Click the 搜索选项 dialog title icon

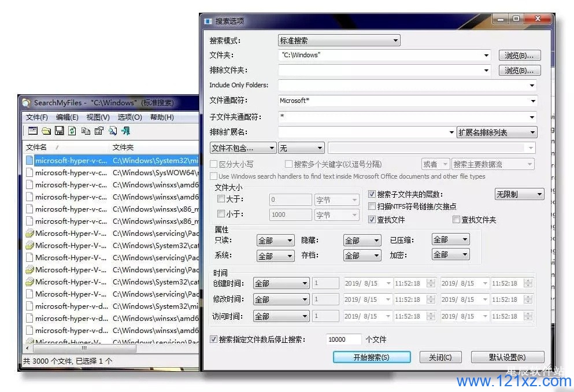pos(208,21)
